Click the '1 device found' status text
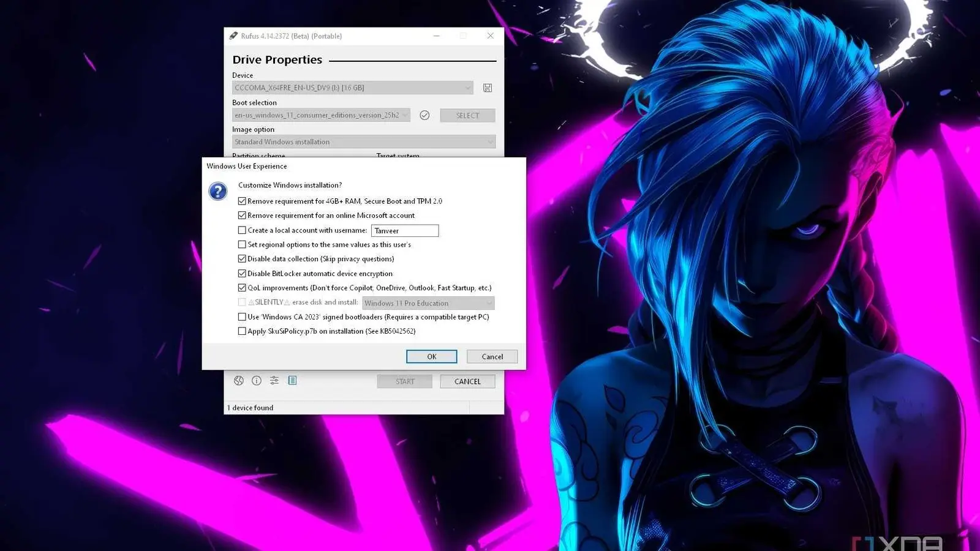Screen dimensions: 980x551 pyautogui.click(x=251, y=408)
